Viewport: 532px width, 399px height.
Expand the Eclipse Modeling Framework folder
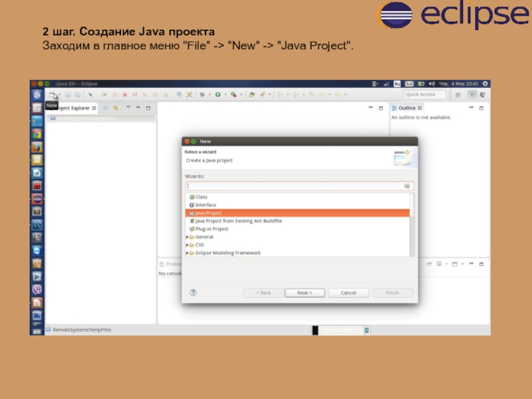188,253
